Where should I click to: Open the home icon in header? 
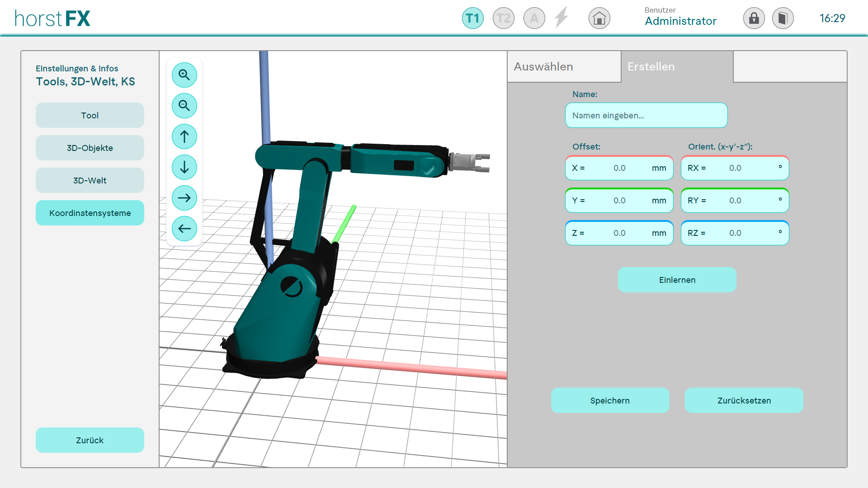(x=599, y=19)
